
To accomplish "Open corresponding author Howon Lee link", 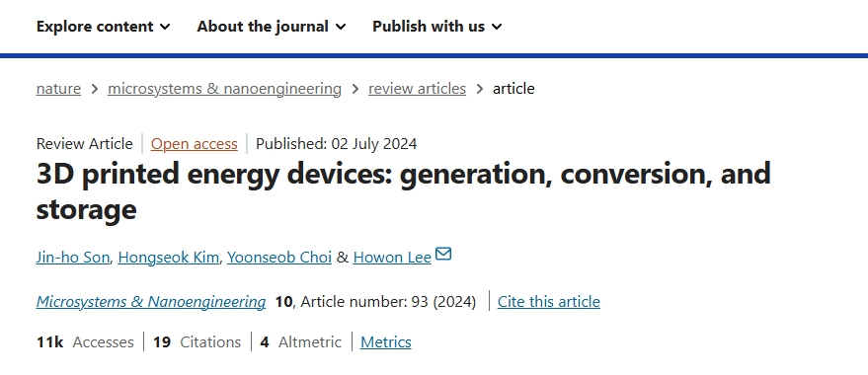I will point(392,258).
